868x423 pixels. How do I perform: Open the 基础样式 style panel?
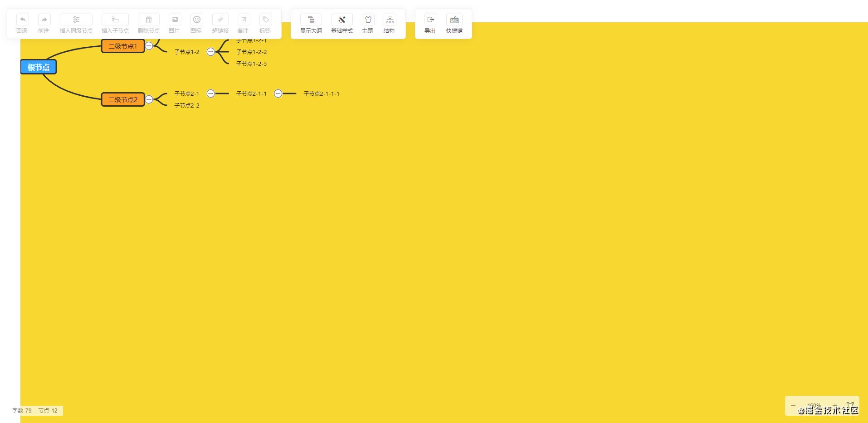pyautogui.click(x=342, y=20)
